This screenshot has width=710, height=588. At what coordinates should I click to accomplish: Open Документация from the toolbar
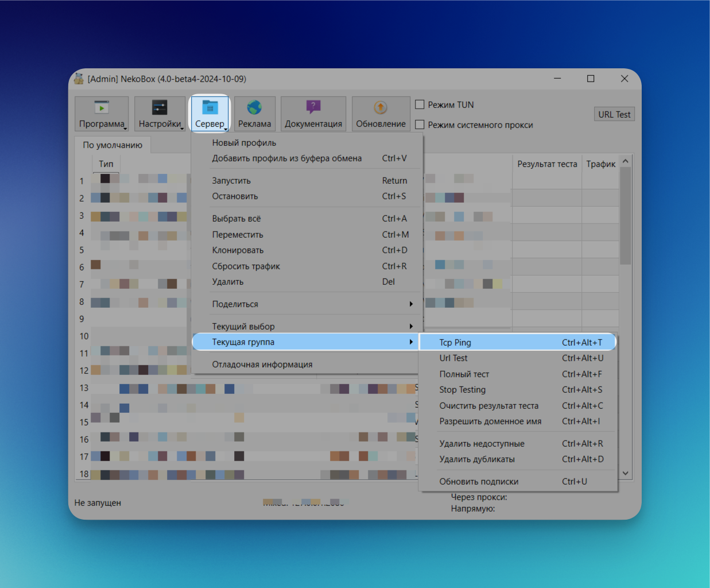(313, 114)
